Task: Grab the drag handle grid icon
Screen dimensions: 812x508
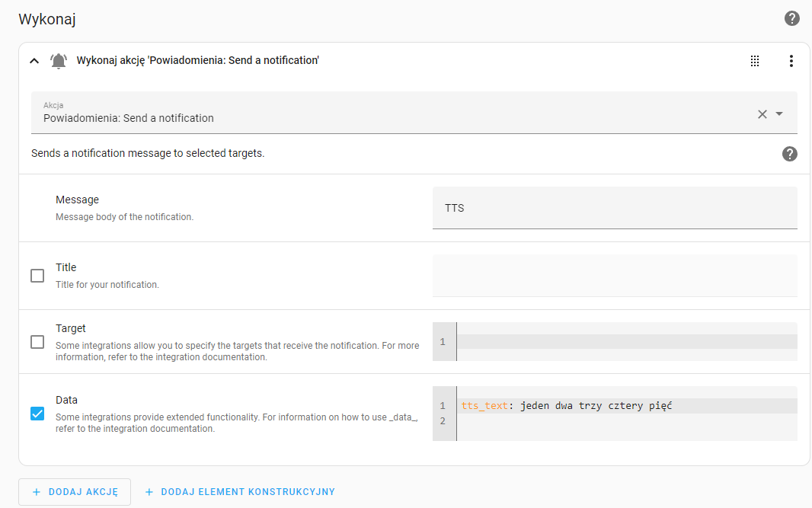Action: pos(755,61)
